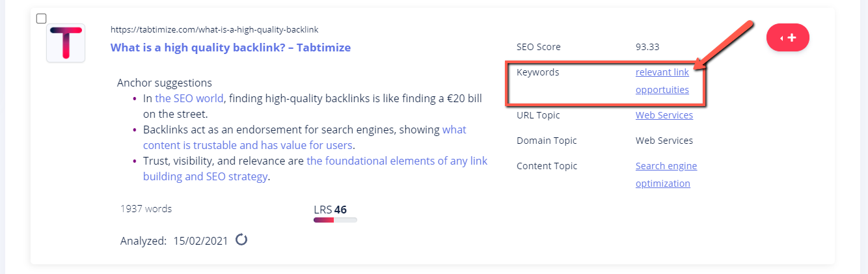This screenshot has height=274, width=868.
Task: Open 'relevant link opportuities' keywords link
Action: [662, 81]
